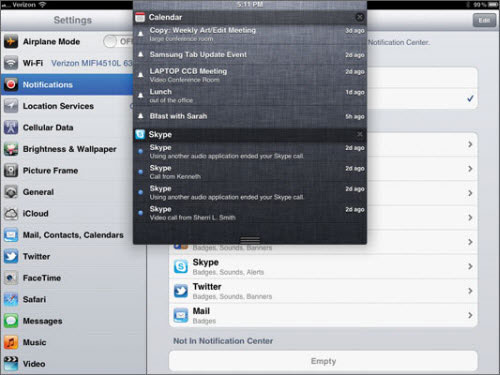Toggle the Airplane Mode switch
The height and width of the screenshot is (375, 500).
click(118, 42)
